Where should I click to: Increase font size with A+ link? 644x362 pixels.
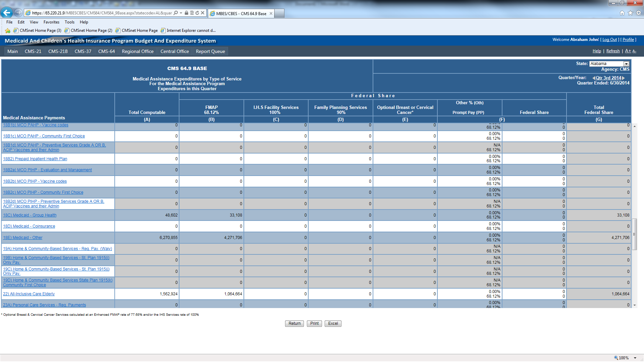click(628, 51)
